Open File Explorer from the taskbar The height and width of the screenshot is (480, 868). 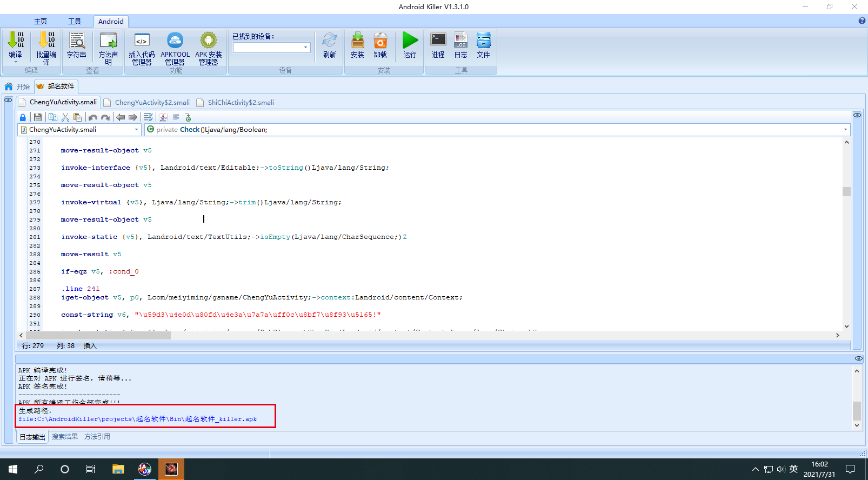click(x=118, y=469)
